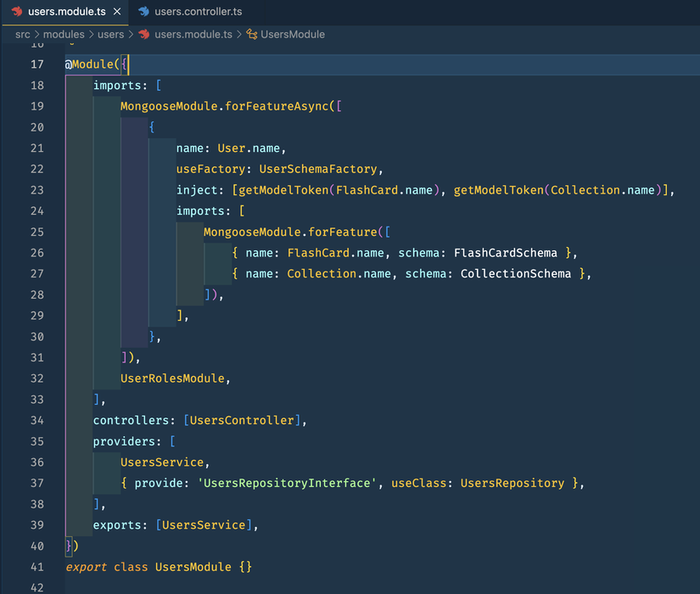Click MongooseModule.forFeature on line 25
This screenshot has height=594, width=700.
[x=290, y=233]
